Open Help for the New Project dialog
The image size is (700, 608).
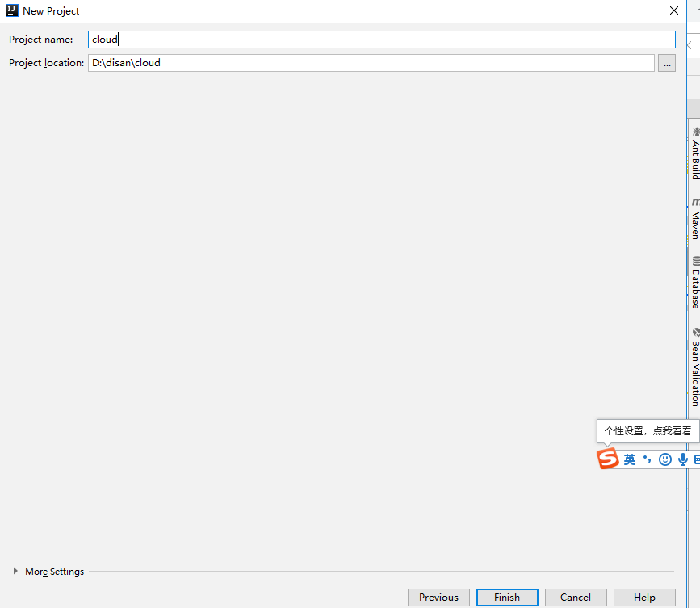pos(644,598)
